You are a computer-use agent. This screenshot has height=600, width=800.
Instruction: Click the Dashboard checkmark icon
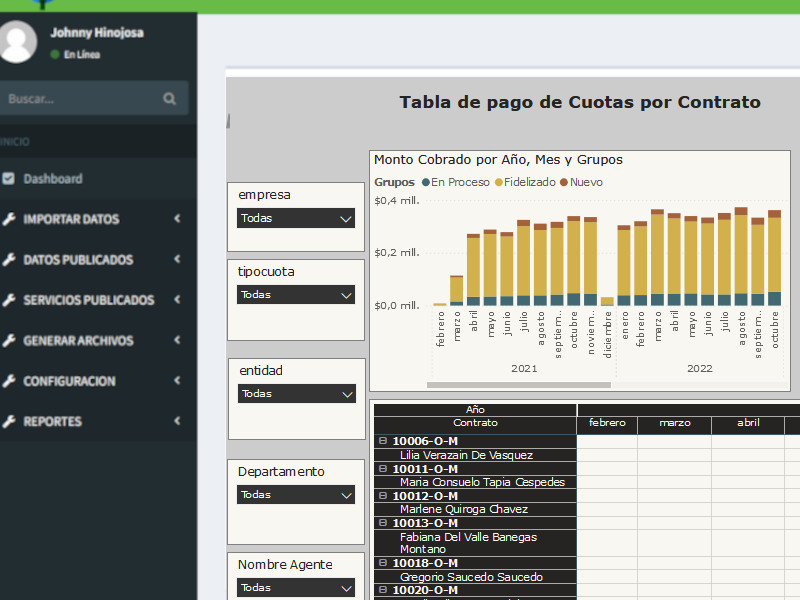9,179
